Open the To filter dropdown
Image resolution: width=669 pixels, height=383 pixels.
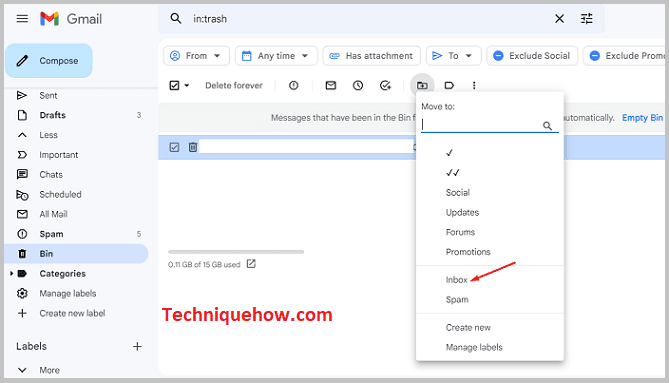454,56
